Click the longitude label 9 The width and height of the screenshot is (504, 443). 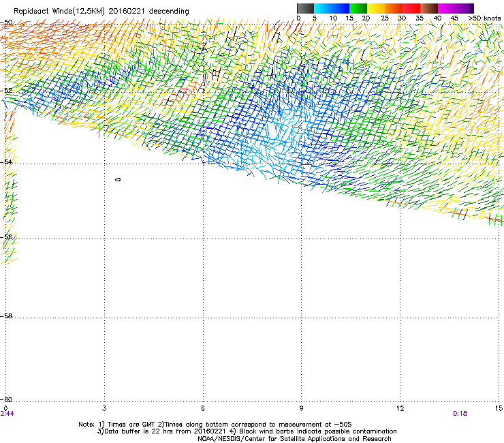[x=301, y=408]
